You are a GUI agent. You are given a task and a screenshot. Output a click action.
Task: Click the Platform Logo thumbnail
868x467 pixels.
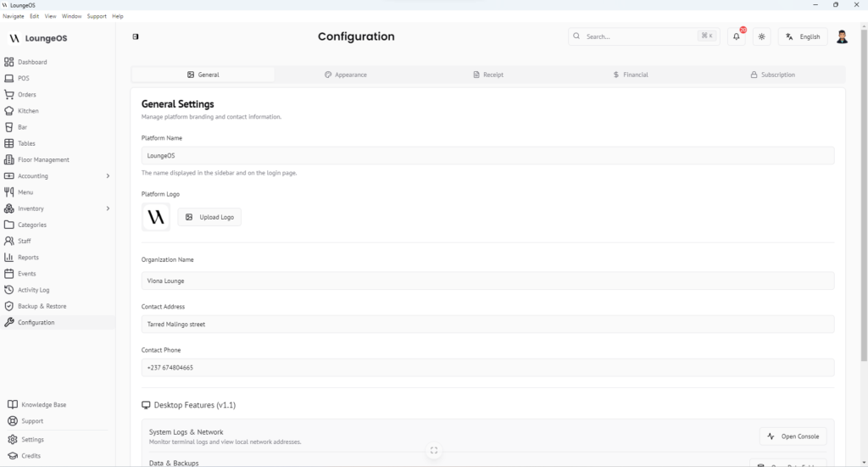[x=156, y=217]
